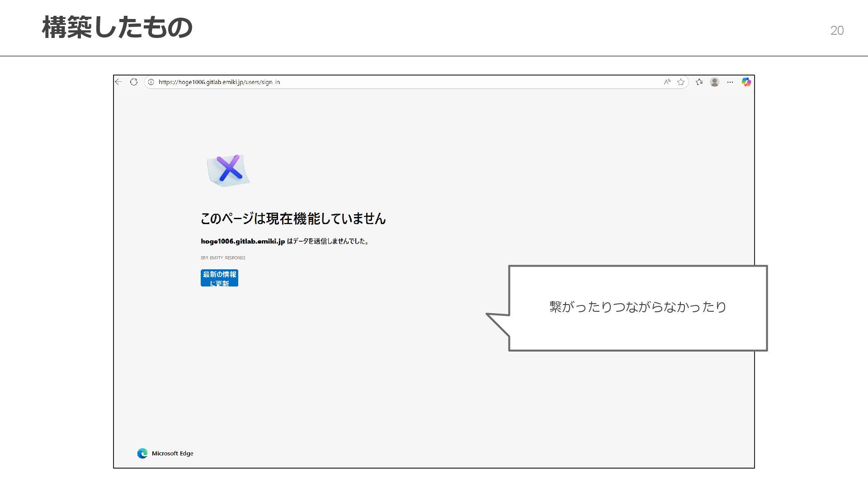Open the user profile avatar
This screenshot has height=488, width=868.
point(715,82)
